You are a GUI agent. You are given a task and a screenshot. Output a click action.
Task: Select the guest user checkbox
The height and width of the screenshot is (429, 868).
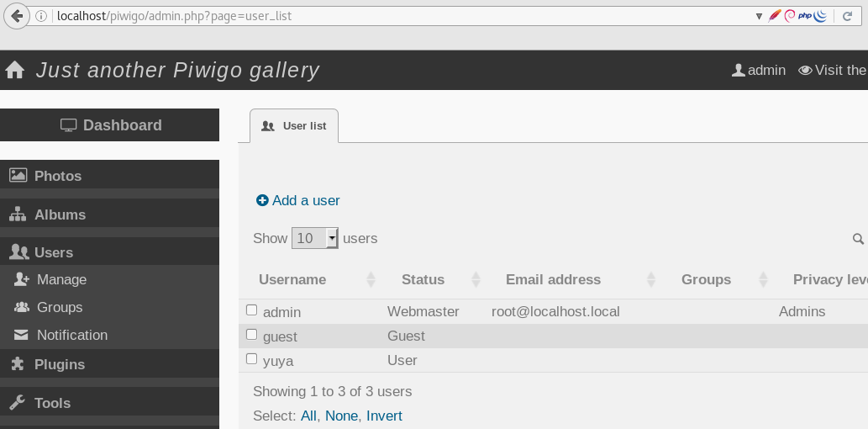click(251, 334)
